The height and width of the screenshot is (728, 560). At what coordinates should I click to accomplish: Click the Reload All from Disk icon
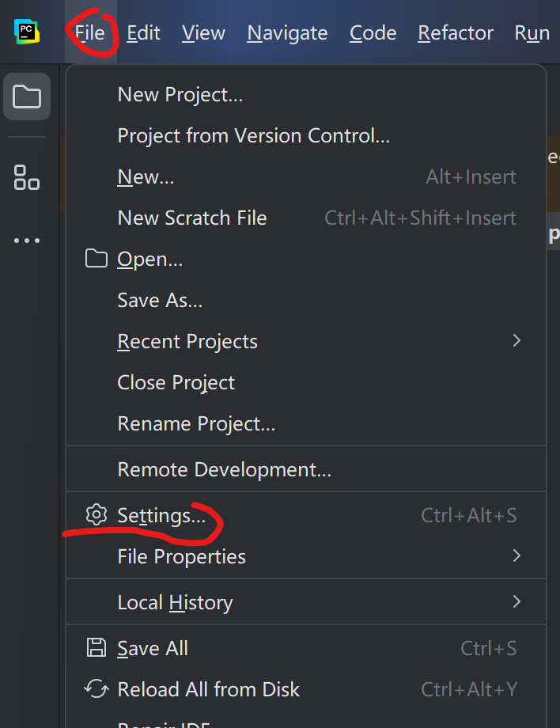coord(96,689)
